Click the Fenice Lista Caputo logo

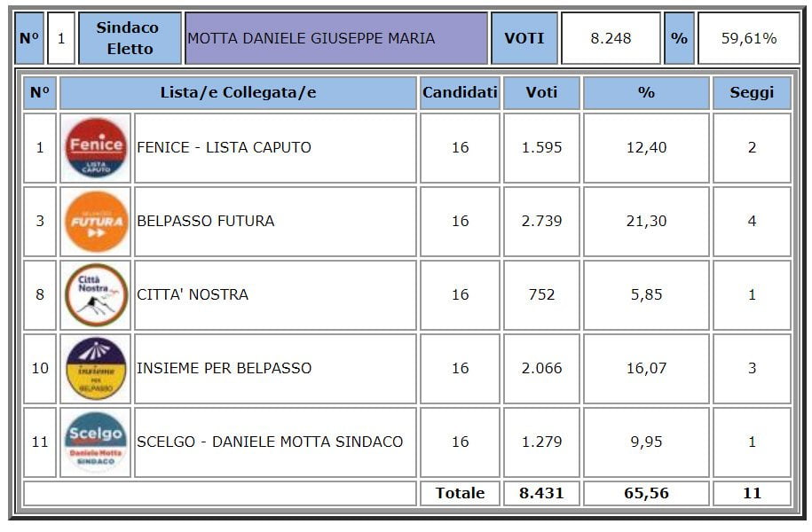(96, 147)
